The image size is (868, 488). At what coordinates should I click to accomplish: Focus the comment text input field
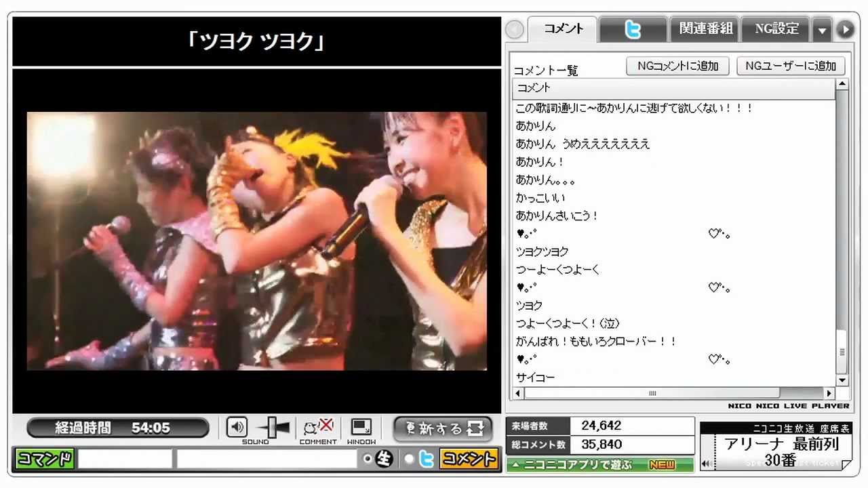pyautogui.click(x=267, y=459)
